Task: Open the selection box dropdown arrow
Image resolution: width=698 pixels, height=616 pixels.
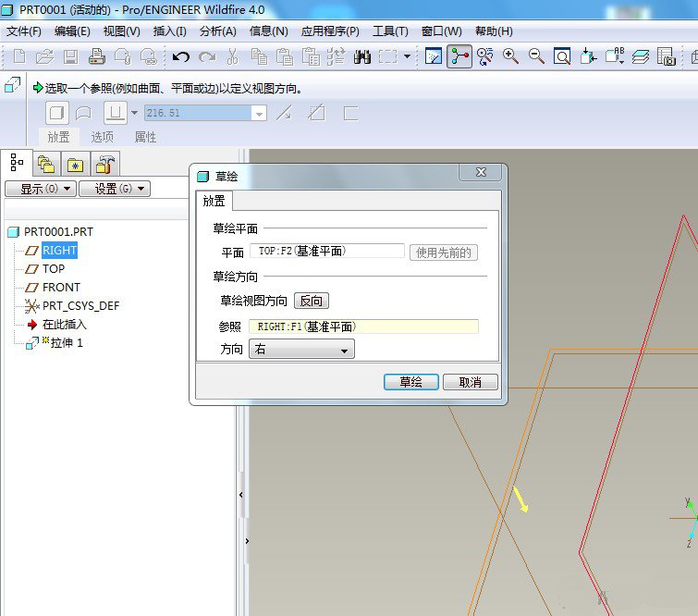Action: [x=407, y=56]
